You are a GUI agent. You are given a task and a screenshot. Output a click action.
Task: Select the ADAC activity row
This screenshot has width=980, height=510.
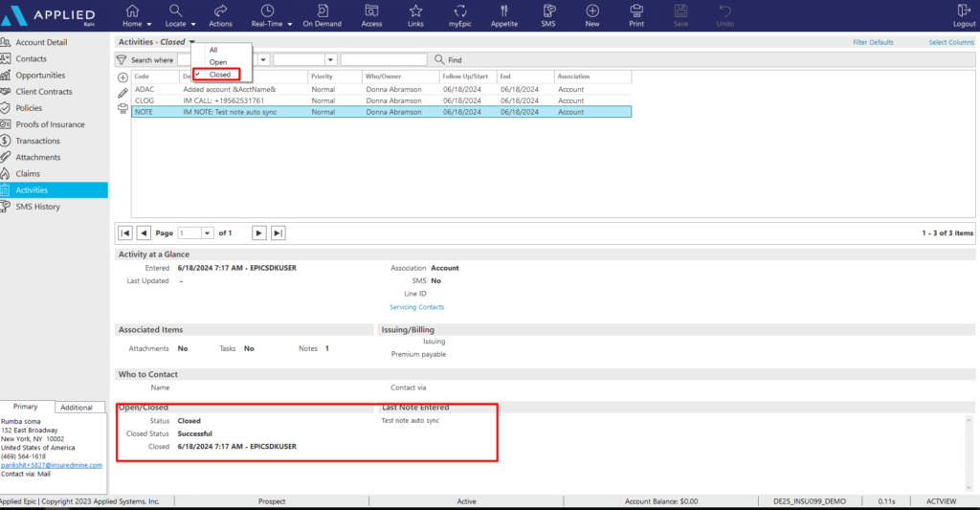coord(381,89)
